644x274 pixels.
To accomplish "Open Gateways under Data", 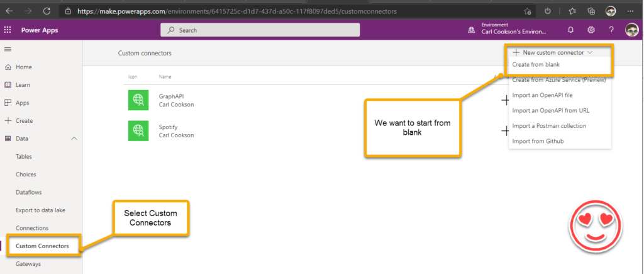I will tap(28, 264).
